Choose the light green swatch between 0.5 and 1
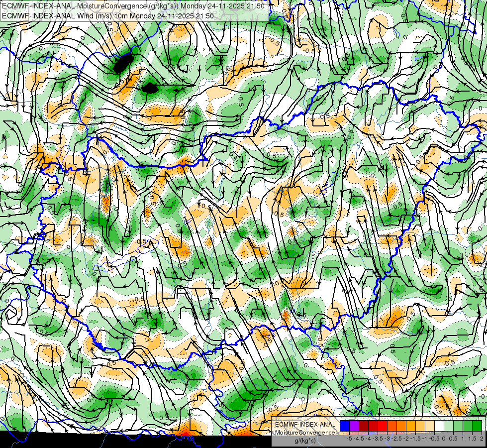The height and width of the screenshot is (448, 487). 458,426
